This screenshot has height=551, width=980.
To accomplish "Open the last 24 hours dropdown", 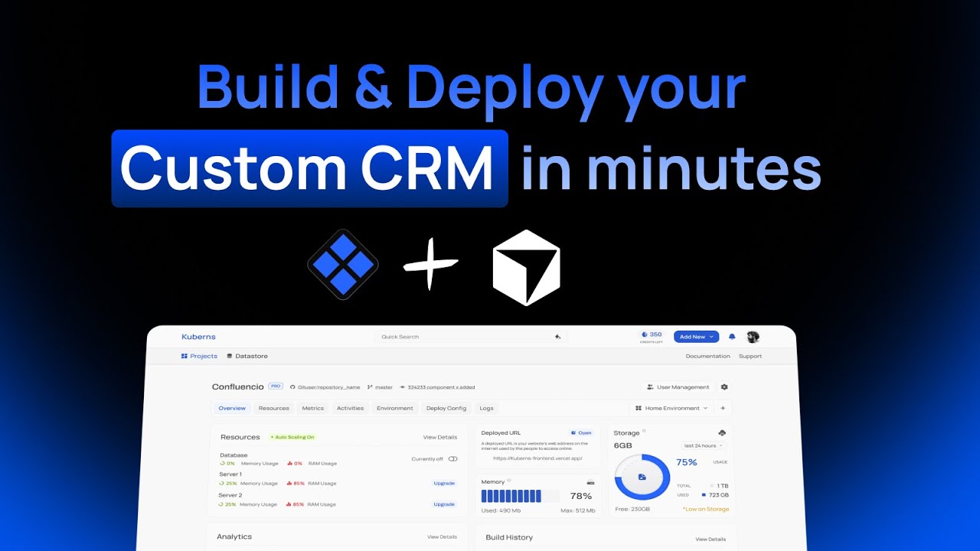I will click(x=704, y=445).
